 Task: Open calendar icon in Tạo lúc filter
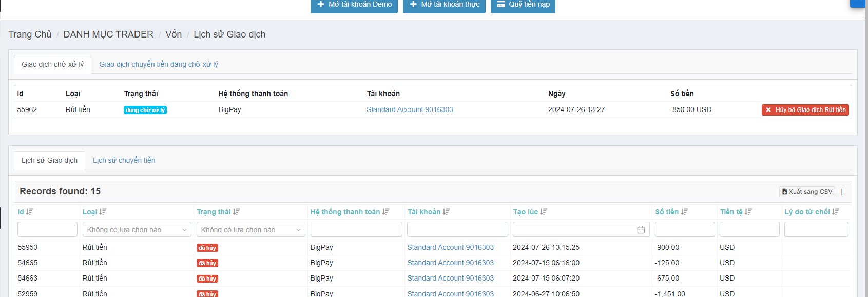tap(641, 230)
